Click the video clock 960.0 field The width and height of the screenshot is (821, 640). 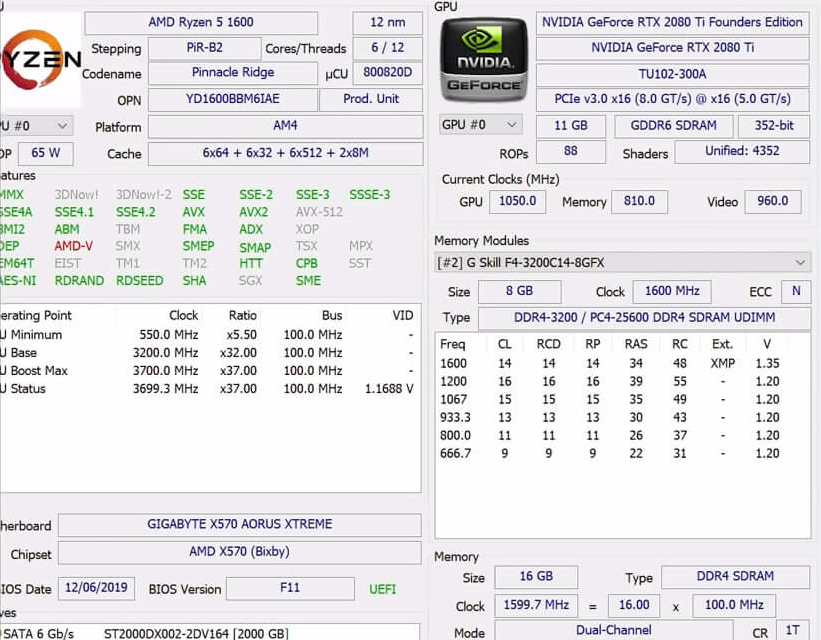[772, 202]
